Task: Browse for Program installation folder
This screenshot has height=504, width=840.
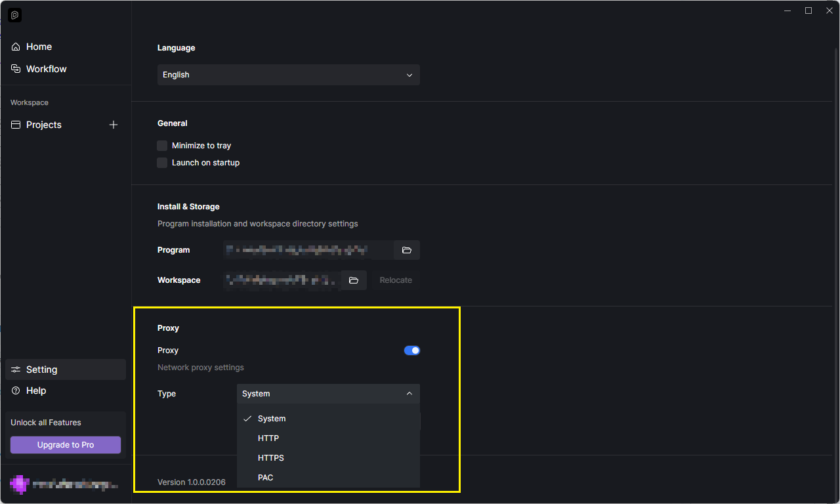Action: (406, 250)
